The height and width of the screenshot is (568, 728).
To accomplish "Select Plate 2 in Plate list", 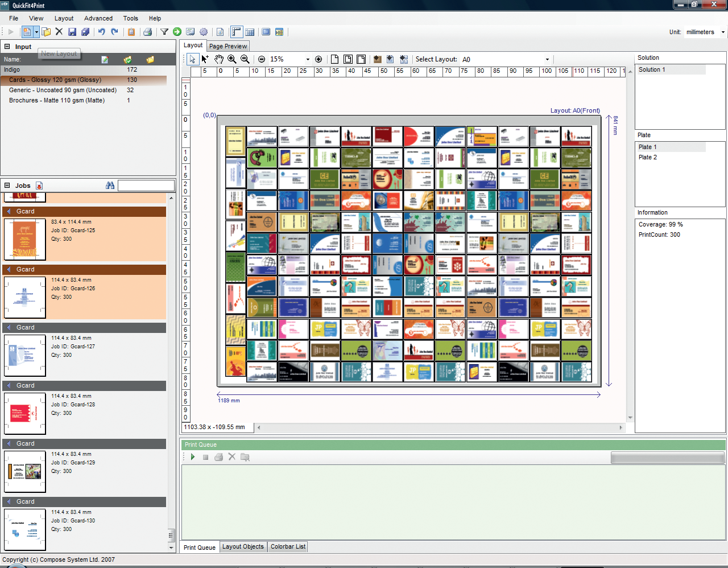I will (648, 157).
